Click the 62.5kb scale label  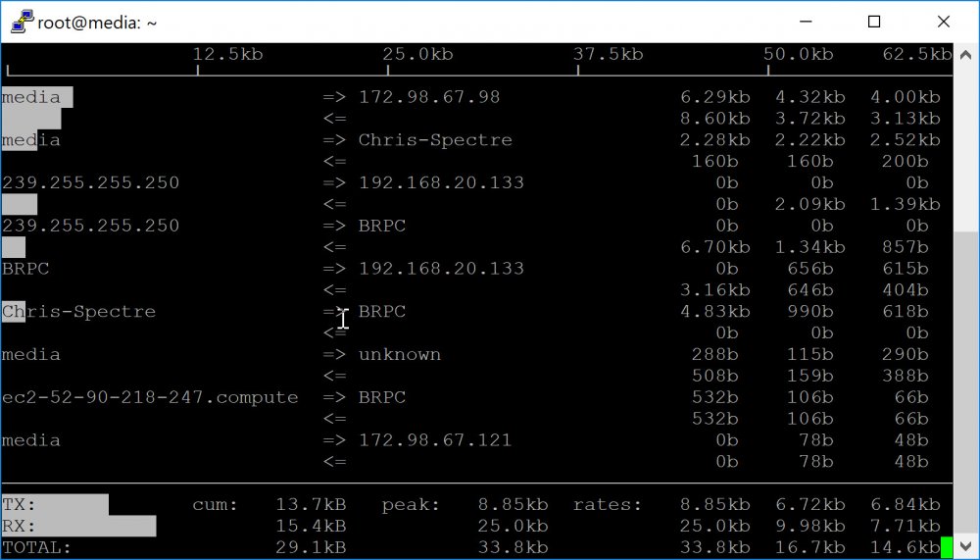coord(917,55)
